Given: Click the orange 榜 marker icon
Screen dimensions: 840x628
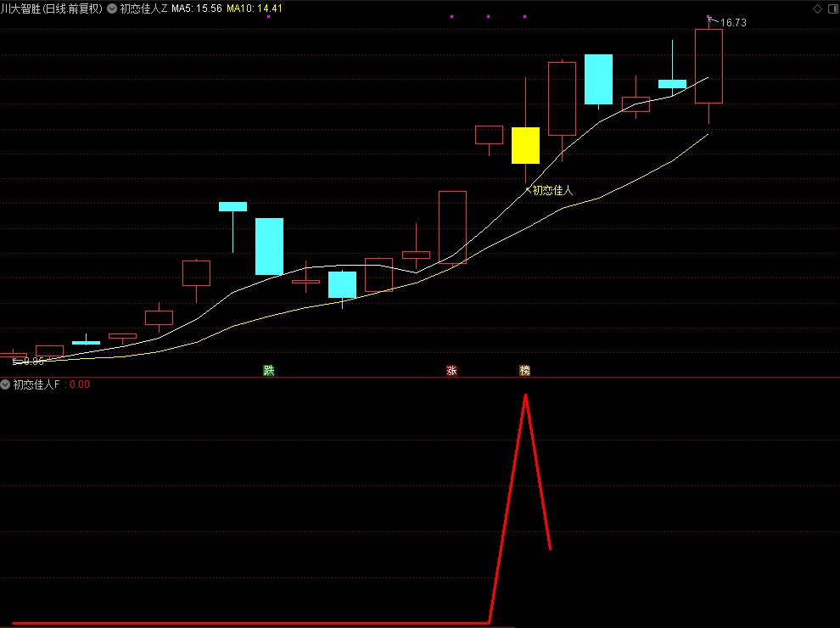Looking at the screenshot, I should click(x=524, y=370).
